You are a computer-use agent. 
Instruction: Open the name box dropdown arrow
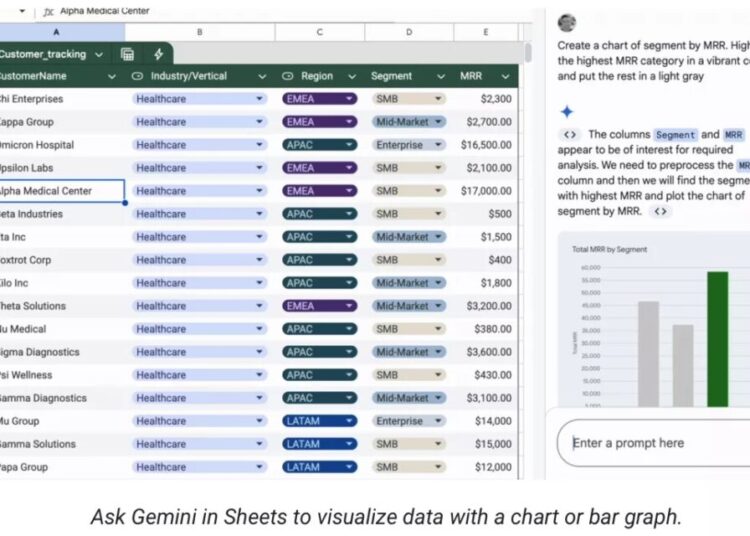click(22, 11)
